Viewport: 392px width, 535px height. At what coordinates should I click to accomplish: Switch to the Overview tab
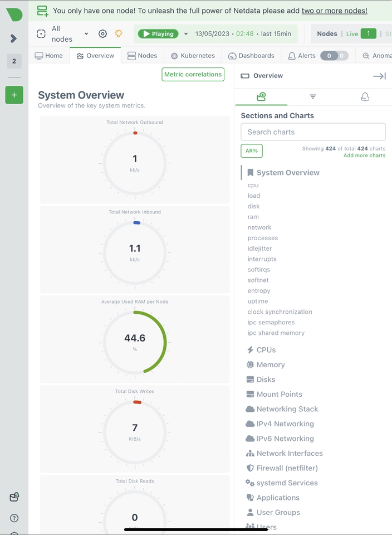[95, 56]
